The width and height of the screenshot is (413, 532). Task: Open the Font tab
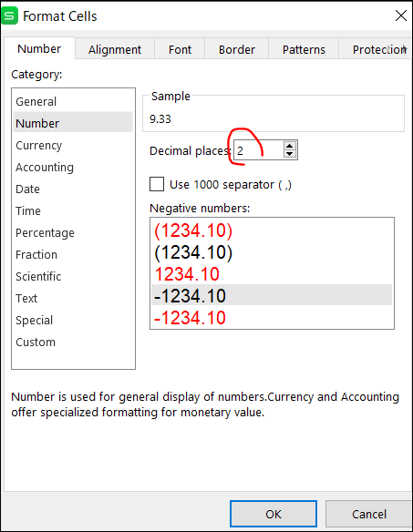point(180,49)
